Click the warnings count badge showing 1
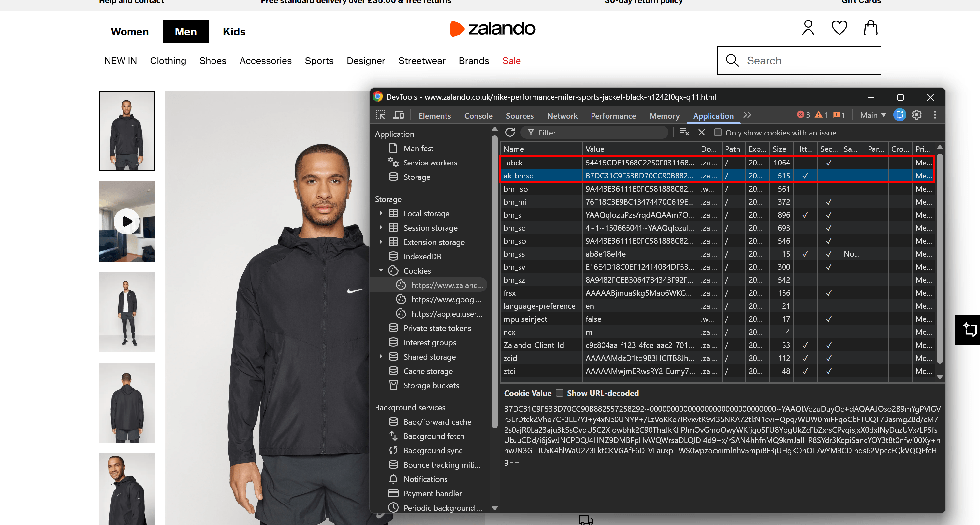Screen dimensions: 980x525 click(x=821, y=115)
